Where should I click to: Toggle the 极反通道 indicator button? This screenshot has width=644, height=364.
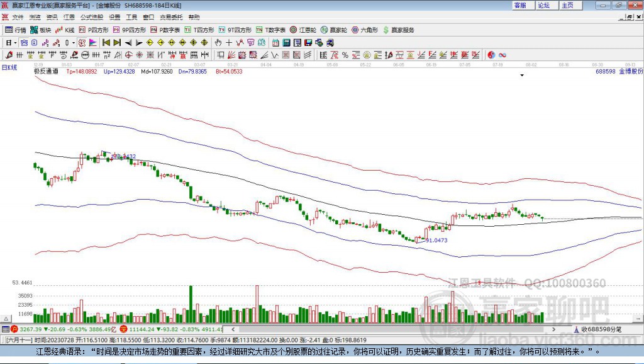46,72
